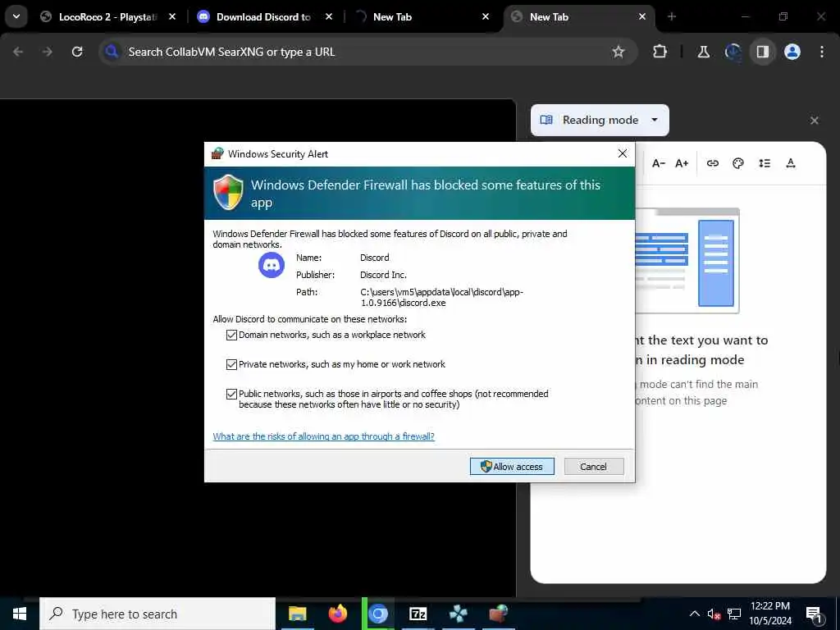Image resolution: width=840 pixels, height=630 pixels.
Task: Open Chrome profile avatar
Action: tap(792, 52)
